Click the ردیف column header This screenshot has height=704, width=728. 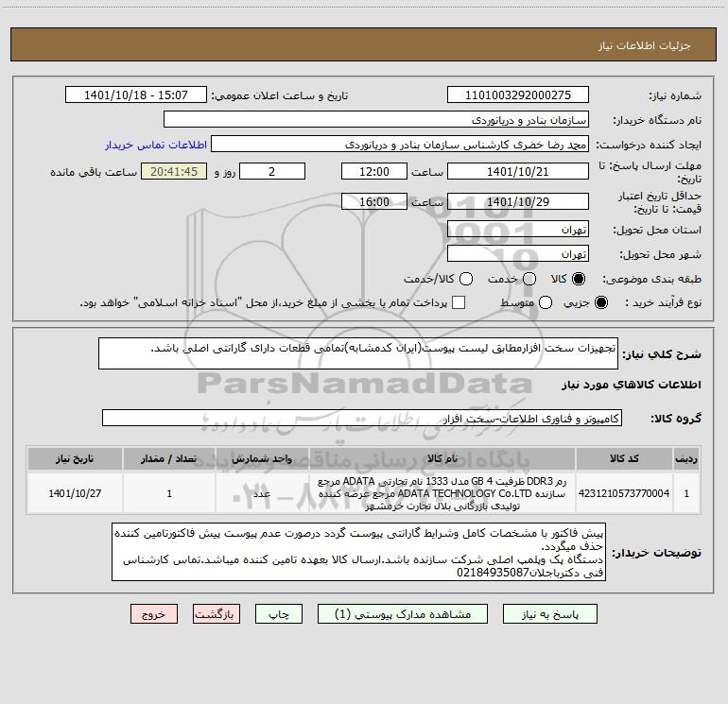686,458
